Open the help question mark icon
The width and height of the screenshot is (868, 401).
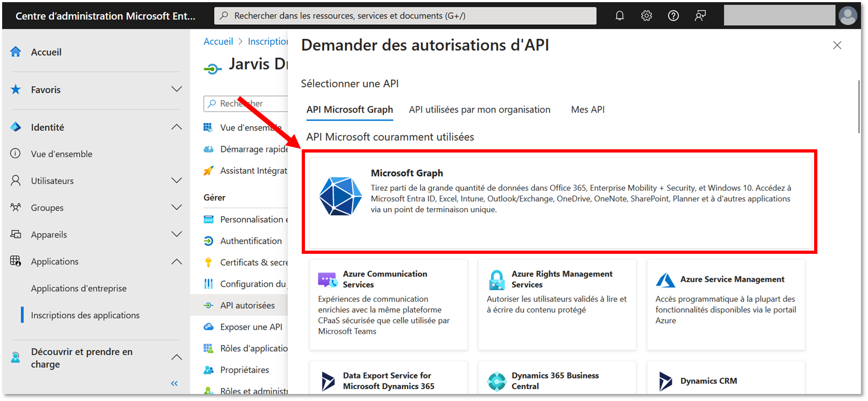tap(673, 16)
